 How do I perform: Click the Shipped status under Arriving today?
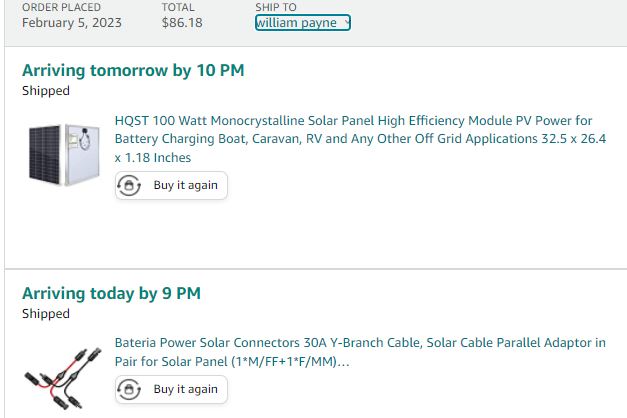click(x=46, y=314)
